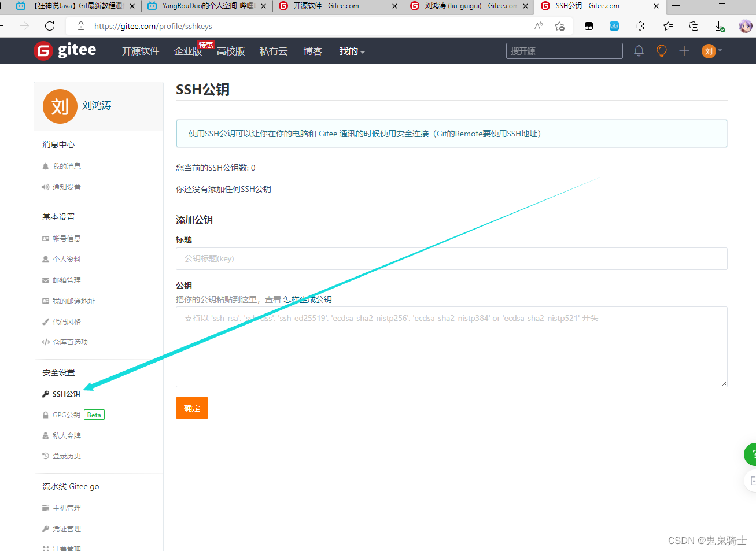This screenshot has height=551, width=756.
Task: Click the black extension icon in toolbar
Action: (589, 26)
